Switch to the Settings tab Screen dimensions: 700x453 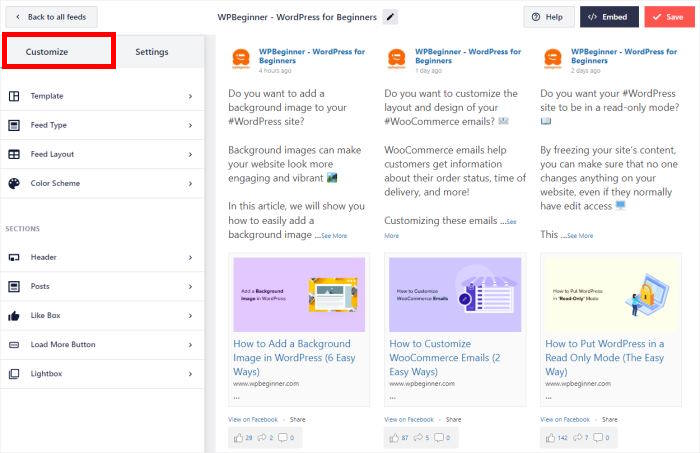coord(152,52)
